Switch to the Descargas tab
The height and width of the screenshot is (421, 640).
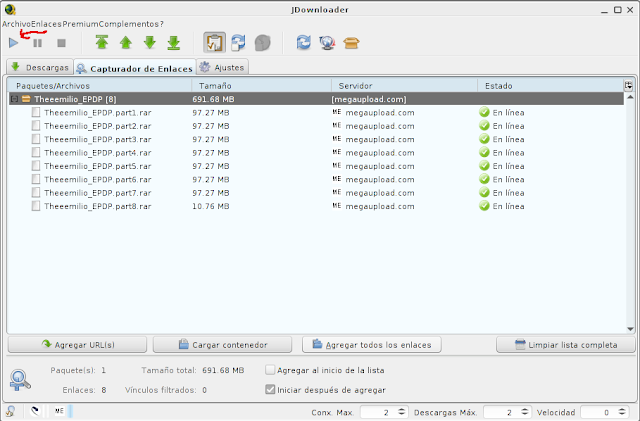tap(40, 67)
